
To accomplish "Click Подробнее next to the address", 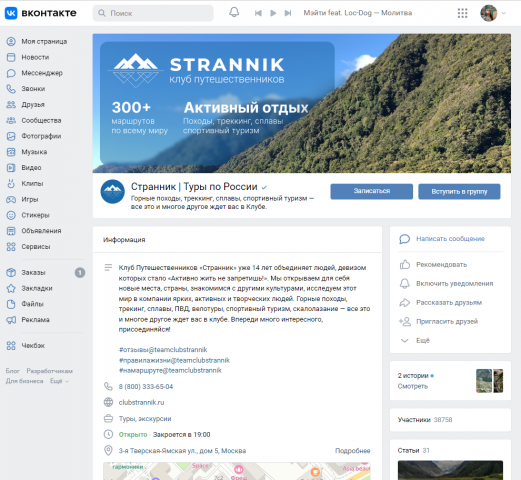I will click(x=353, y=451).
